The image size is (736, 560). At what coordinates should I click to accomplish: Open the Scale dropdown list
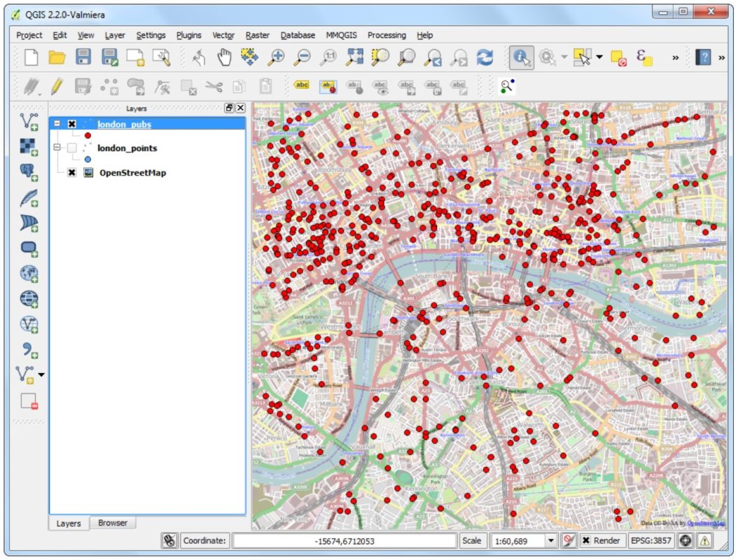(x=550, y=540)
